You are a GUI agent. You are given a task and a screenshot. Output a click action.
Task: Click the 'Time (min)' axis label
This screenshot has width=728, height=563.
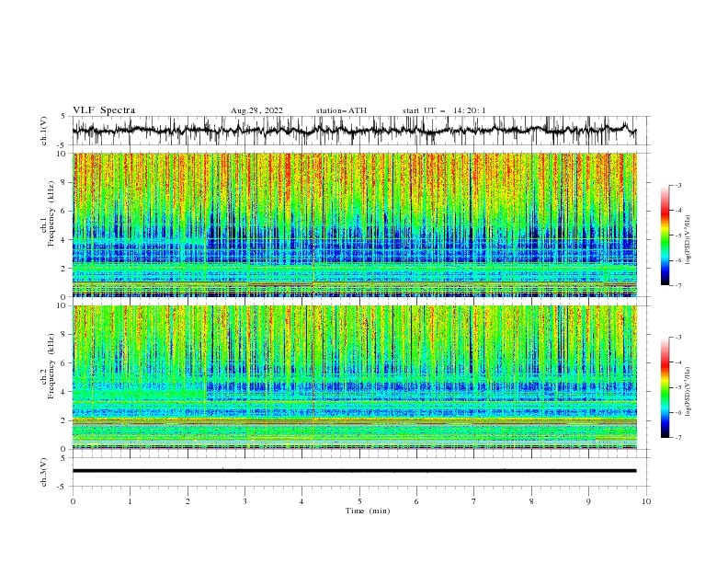point(368,511)
